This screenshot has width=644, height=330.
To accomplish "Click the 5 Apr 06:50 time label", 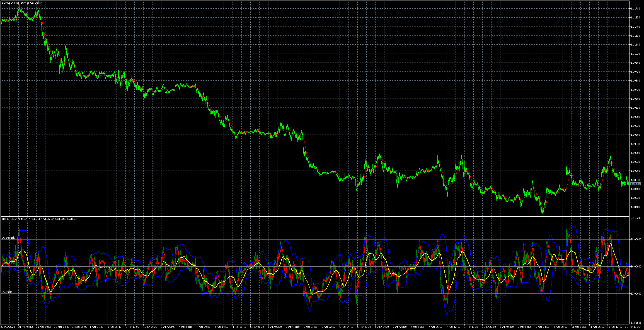I will click(275, 327).
